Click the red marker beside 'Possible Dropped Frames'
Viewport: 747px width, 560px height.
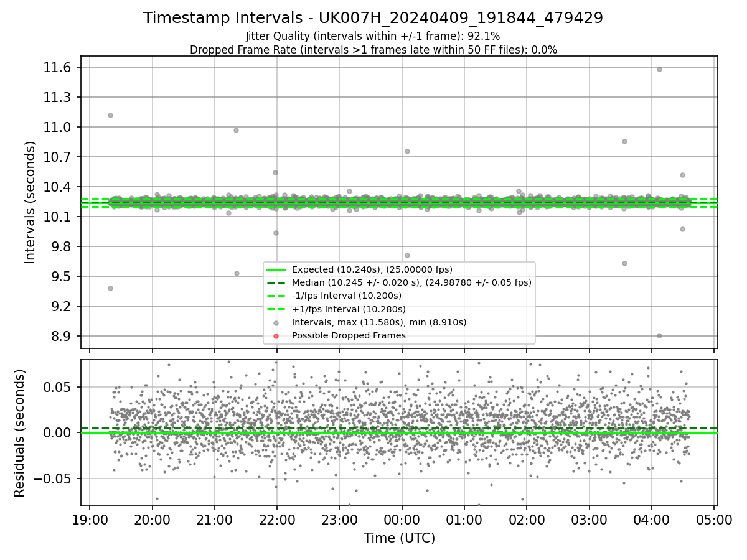coord(276,336)
